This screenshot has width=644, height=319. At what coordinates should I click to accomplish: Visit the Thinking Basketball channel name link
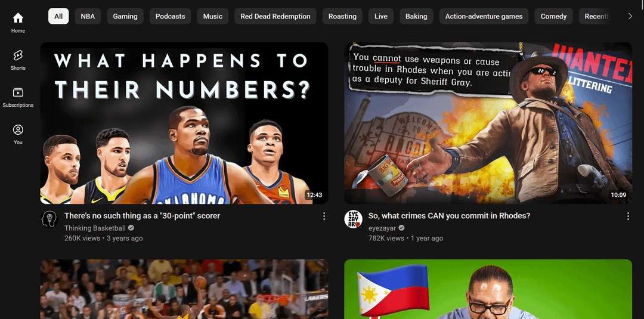[95, 228]
